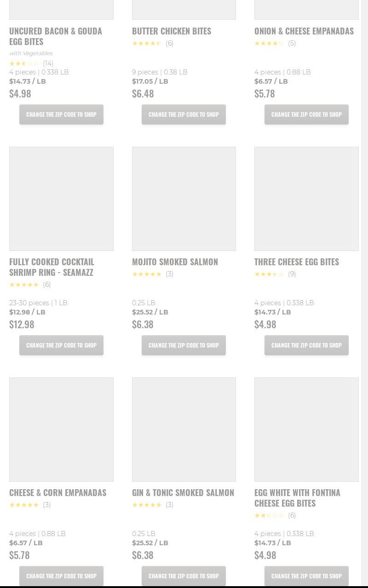This screenshot has height=588, width=368.
Task: Click the Cocktail Shrimp Ring star rating
Action: point(24,285)
